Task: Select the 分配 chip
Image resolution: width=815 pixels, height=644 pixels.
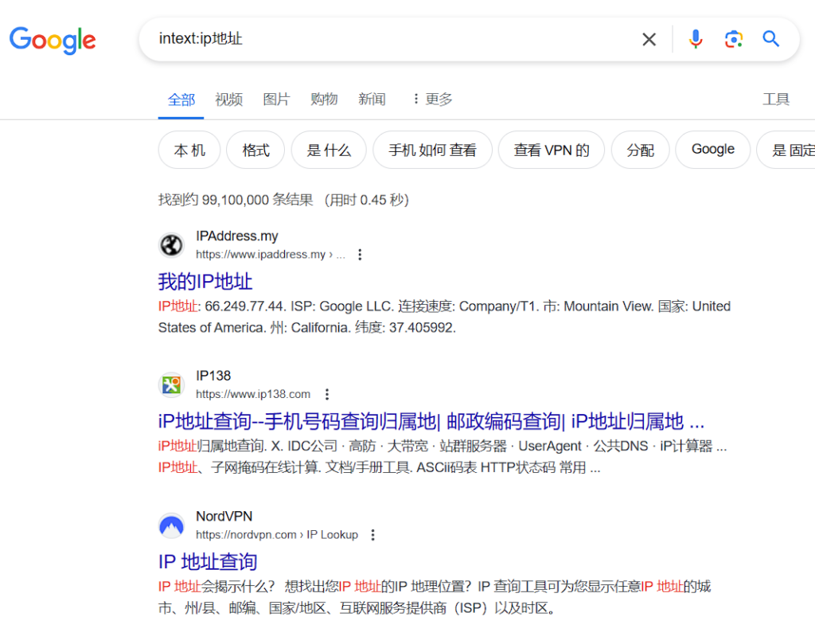Action: click(641, 150)
